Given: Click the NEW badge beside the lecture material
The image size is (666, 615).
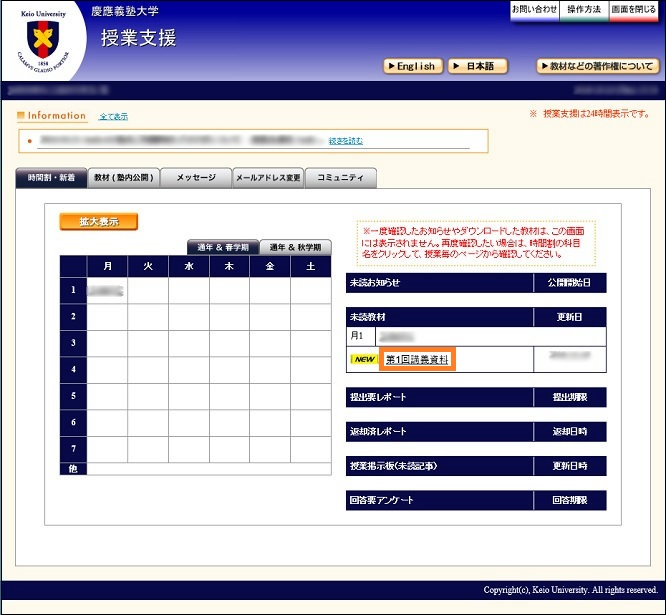Looking at the screenshot, I should pos(364,359).
